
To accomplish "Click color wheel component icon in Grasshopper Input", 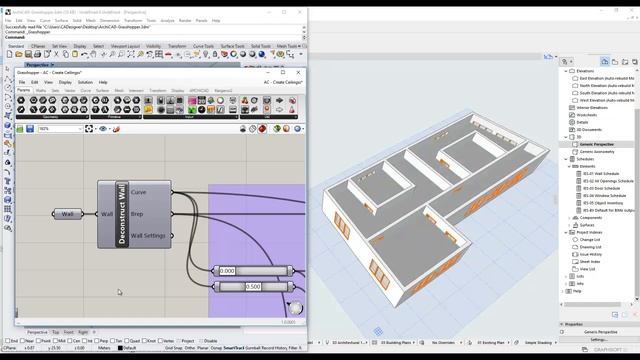I will (x=220, y=100).
